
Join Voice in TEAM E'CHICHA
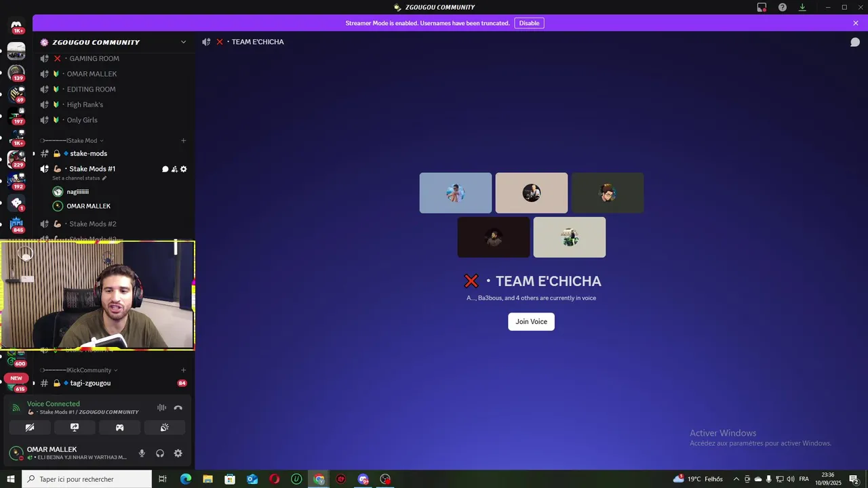coord(531,321)
